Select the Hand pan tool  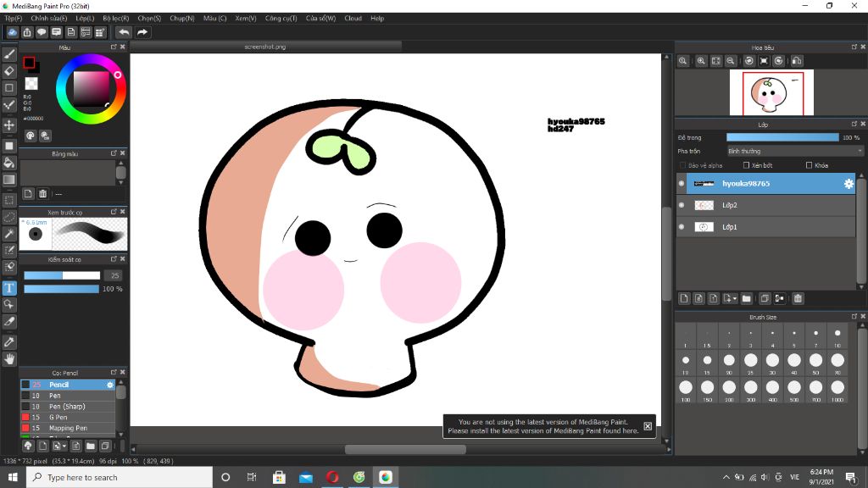pos(9,359)
